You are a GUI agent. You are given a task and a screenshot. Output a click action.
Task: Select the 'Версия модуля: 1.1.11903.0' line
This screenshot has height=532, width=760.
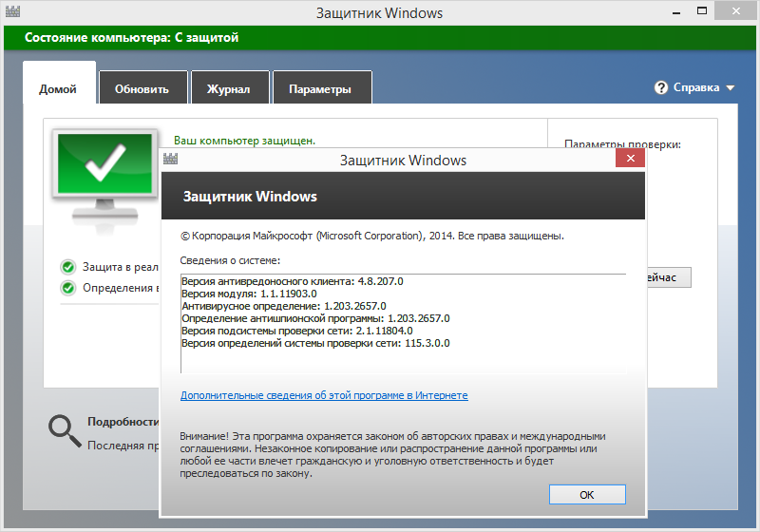coord(249,294)
